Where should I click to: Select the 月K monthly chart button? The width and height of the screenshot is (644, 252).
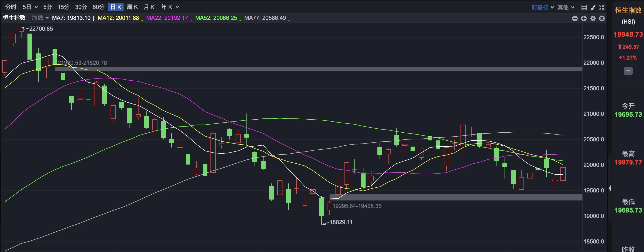click(149, 7)
